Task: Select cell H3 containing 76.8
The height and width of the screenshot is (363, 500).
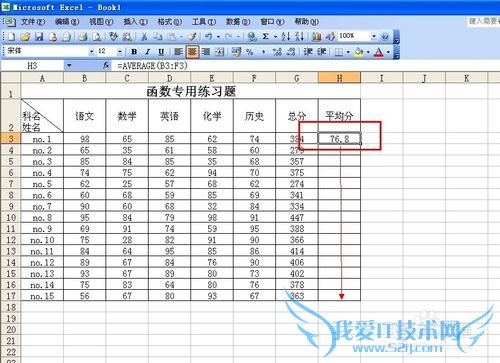Action: click(339, 139)
